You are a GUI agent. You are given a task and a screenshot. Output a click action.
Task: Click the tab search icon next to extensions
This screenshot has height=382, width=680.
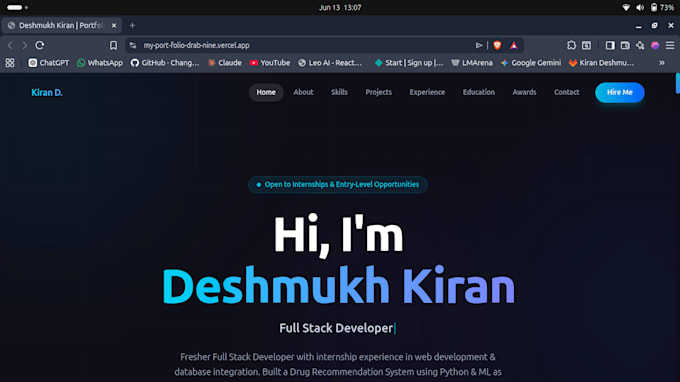[x=586, y=45]
